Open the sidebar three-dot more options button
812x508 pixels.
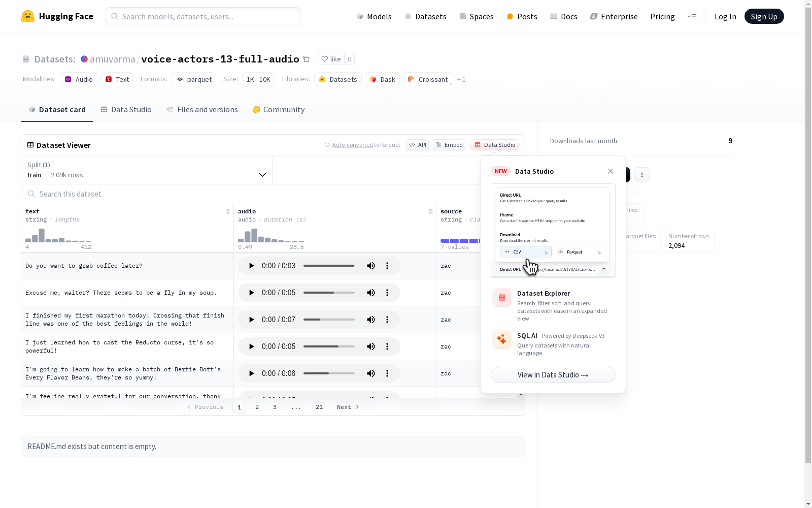coord(642,175)
